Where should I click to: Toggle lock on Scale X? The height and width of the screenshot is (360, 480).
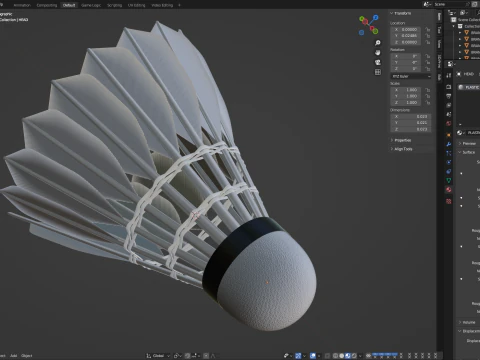(428, 90)
